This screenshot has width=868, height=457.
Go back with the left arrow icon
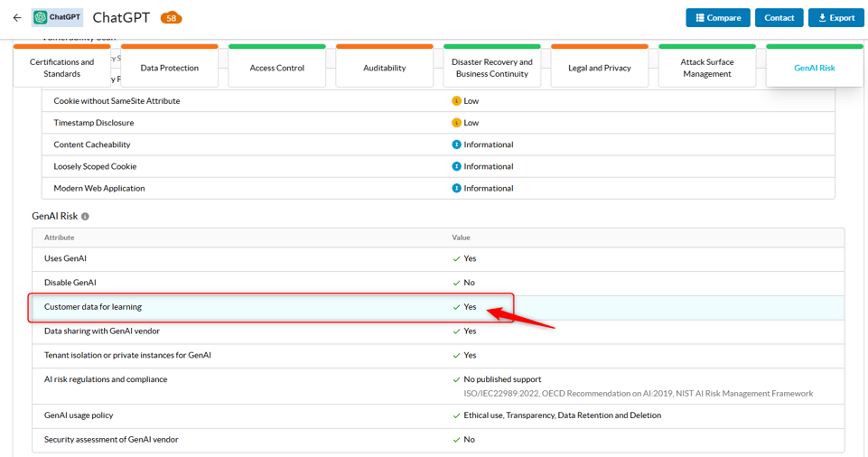point(17,18)
